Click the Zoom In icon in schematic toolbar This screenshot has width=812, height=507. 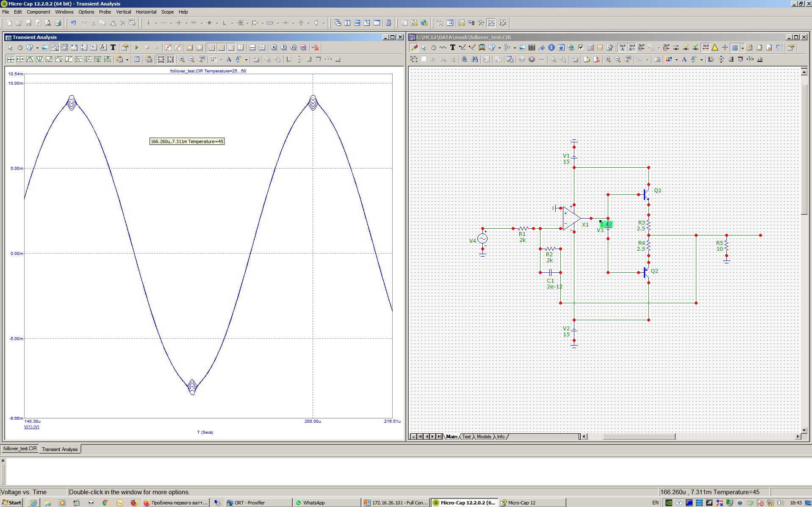(x=608, y=59)
